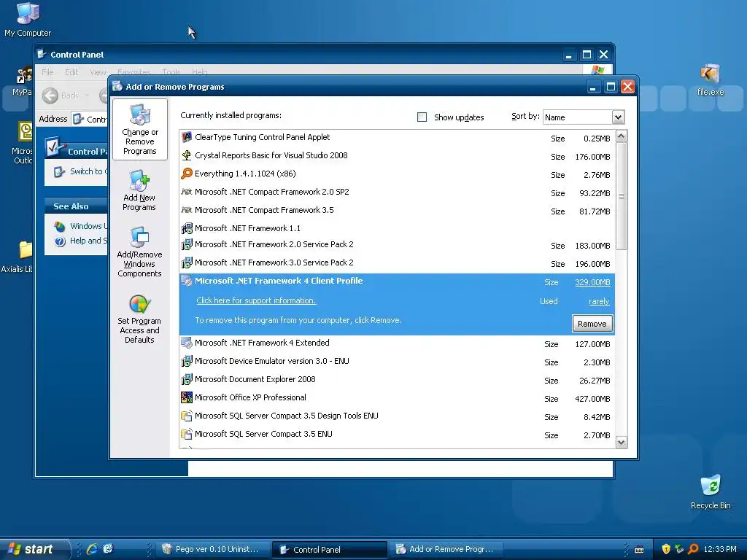747x560 pixels.
Task: Select Microsoft .NET Framework 4 Client Profile title
Action: pyautogui.click(x=279, y=281)
